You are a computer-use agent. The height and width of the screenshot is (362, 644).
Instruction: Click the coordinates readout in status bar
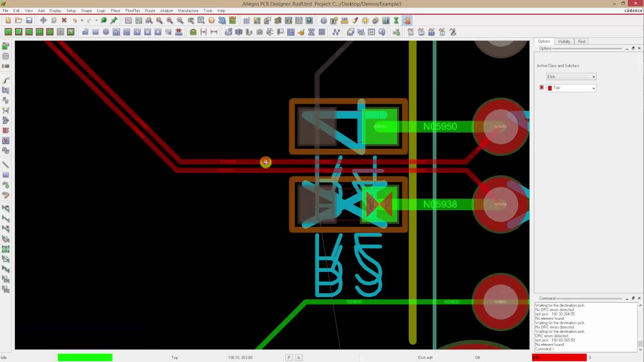[240, 357]
